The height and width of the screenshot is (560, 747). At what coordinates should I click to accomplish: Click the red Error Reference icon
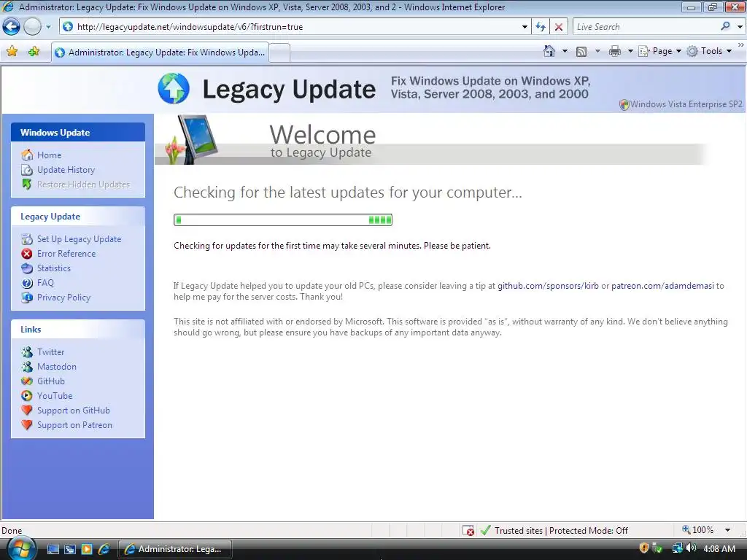point(27,253)
